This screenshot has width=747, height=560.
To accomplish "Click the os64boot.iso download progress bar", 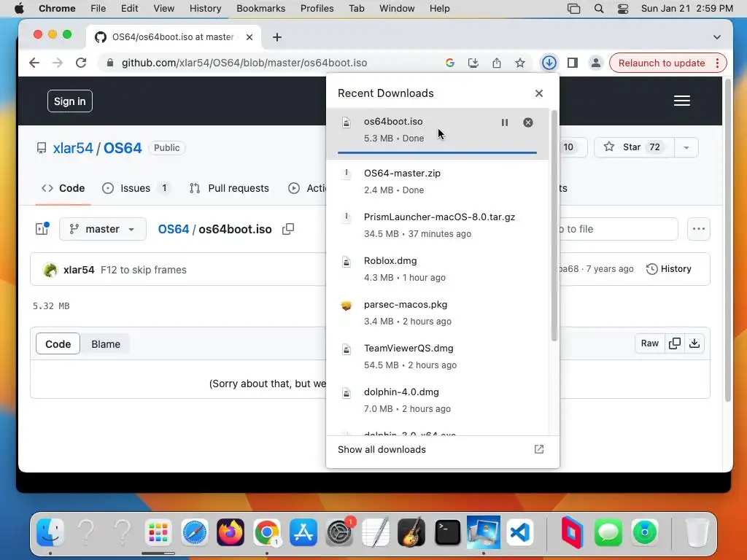I will (438, 153).
